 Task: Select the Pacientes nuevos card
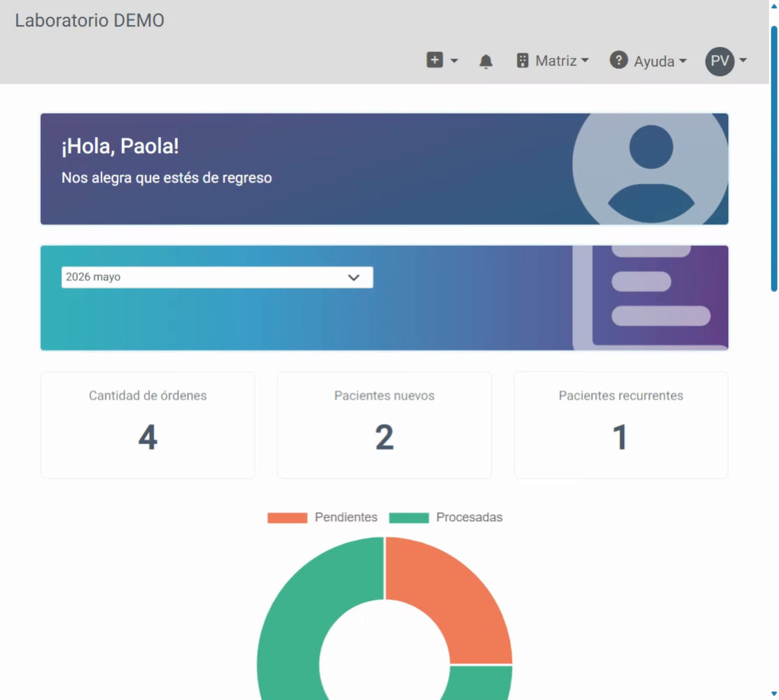point(384,425)
